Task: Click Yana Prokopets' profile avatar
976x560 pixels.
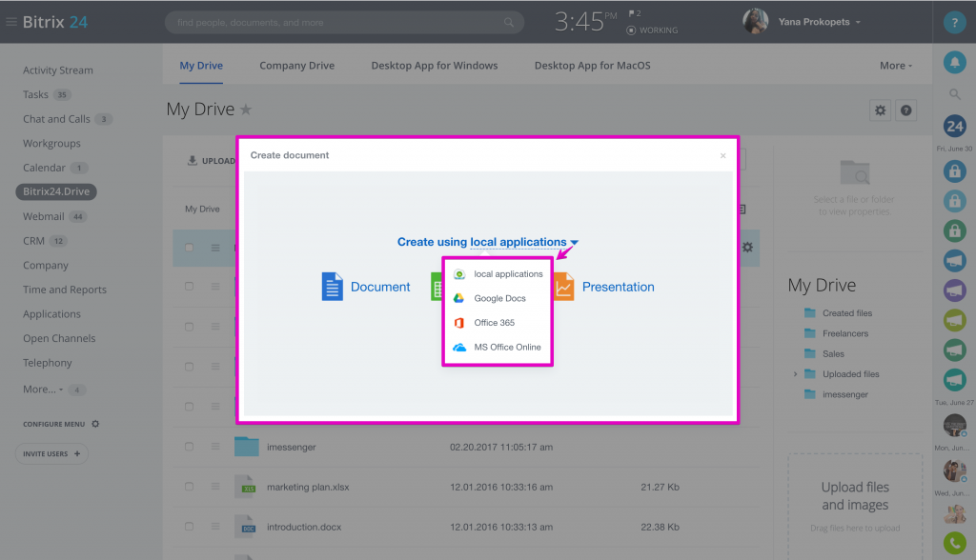Action: (756, 22)
